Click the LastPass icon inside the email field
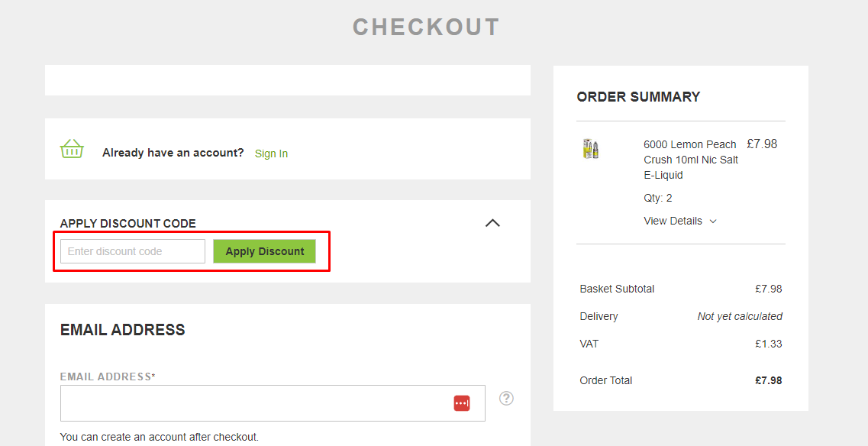 462,402
